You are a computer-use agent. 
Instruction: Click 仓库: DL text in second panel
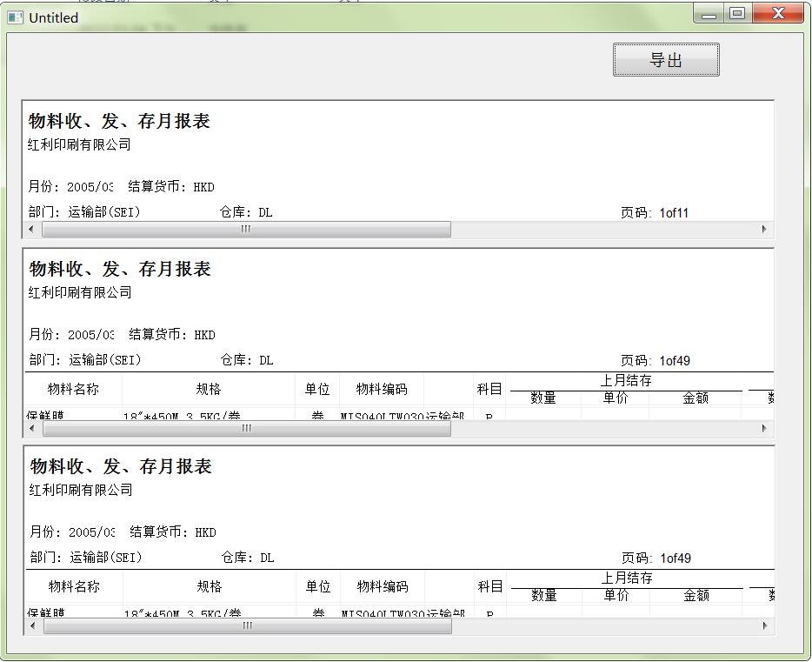pos(247,360)
